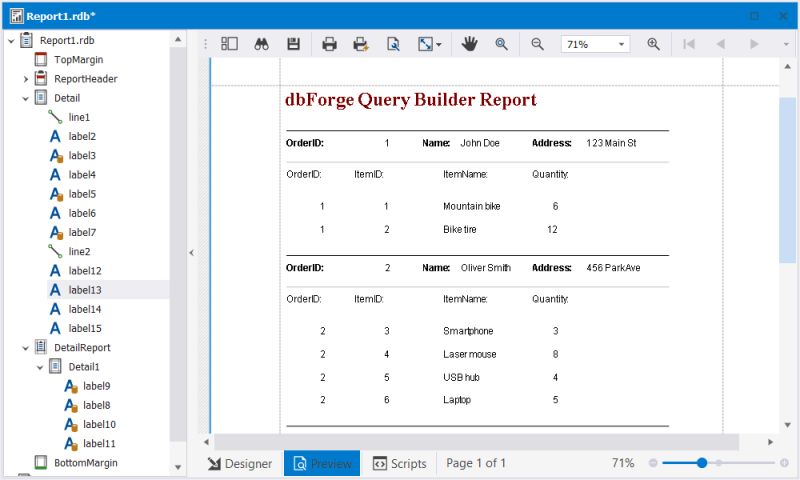Click zoom slider minus button
Viewport: 800px width, 480px height.
pyautogui.click(x=653, y=463)
